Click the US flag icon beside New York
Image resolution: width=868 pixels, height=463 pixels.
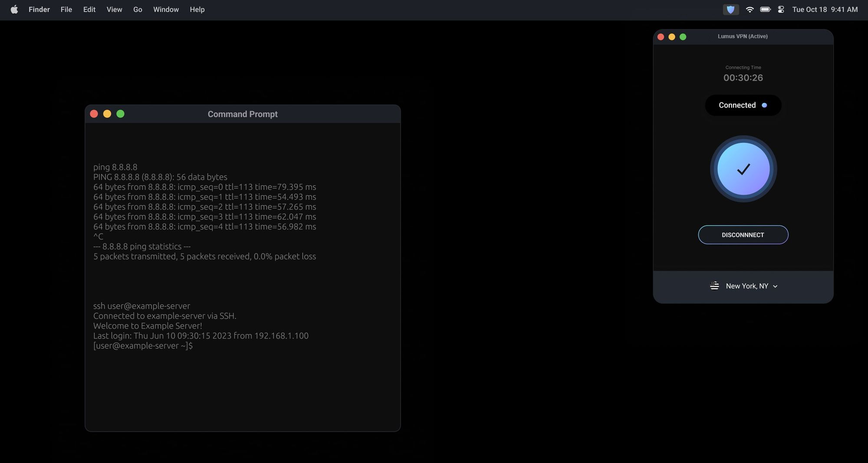coord(714,286)
